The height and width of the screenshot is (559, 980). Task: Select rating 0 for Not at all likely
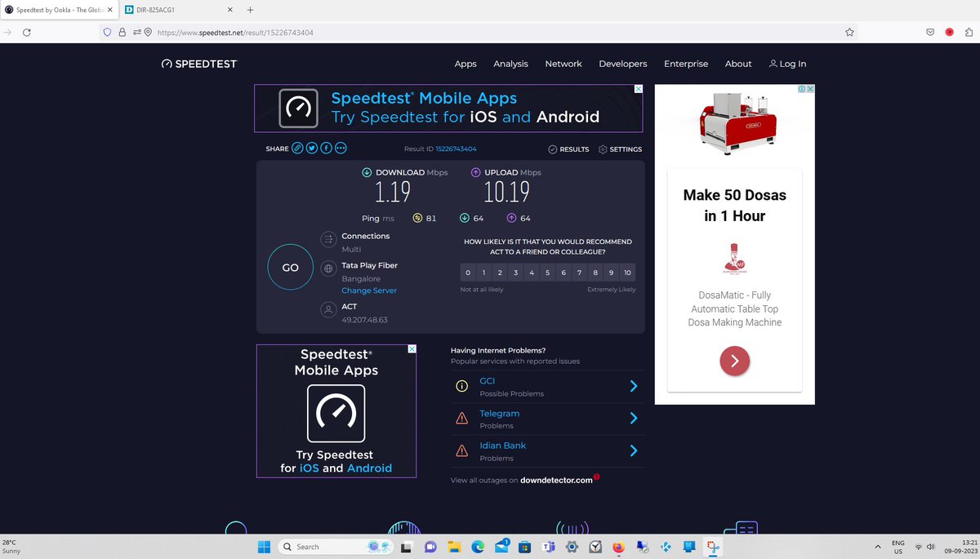pos(468,272)
